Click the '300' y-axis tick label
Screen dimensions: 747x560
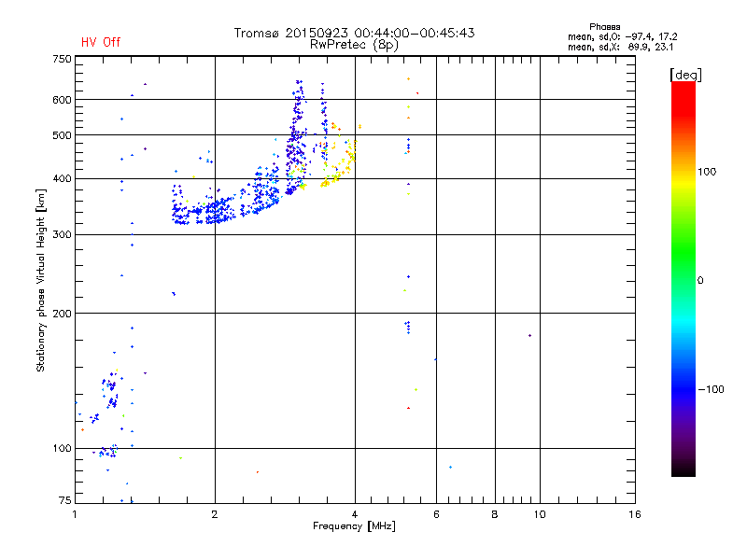62,235
